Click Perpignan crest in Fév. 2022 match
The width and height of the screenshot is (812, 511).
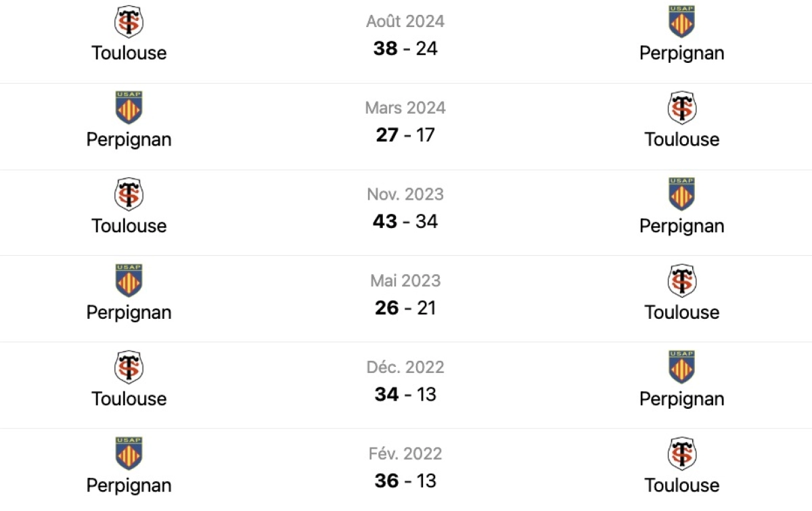point(129,453)
